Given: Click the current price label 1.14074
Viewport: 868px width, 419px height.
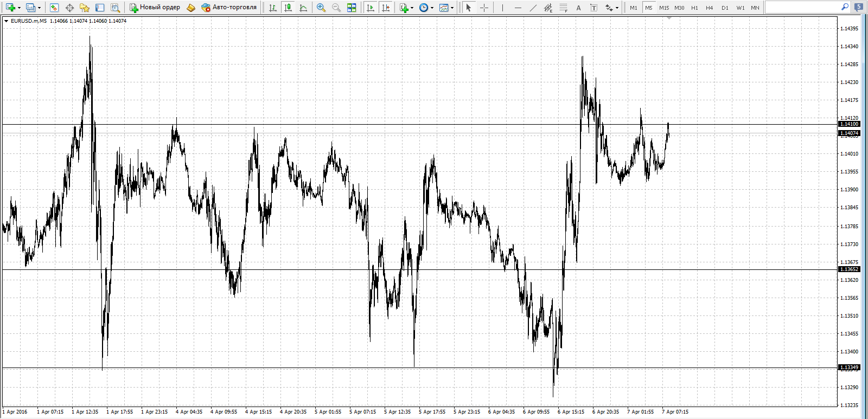Looking at the screenshot, I should pyautogui.click(x=850, y=133).
